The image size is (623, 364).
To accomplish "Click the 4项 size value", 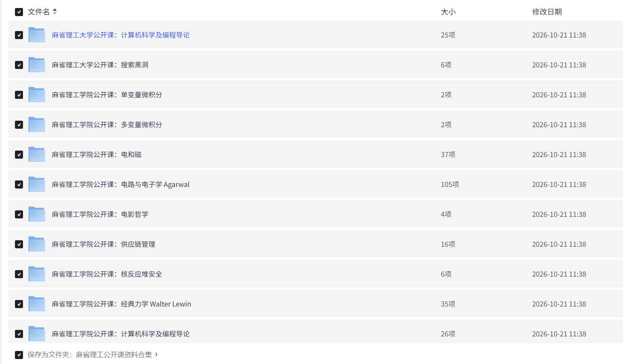I will [446, 214].
